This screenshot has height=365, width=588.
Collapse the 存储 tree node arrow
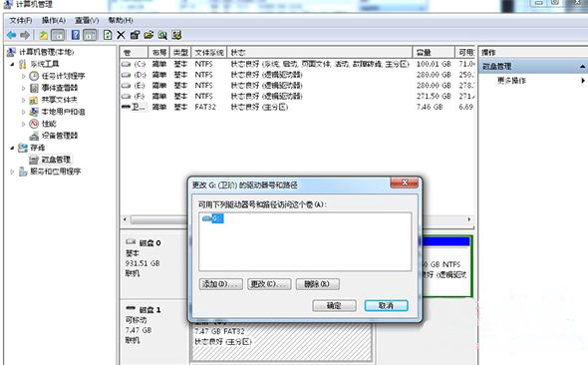(x=12, y=148)
